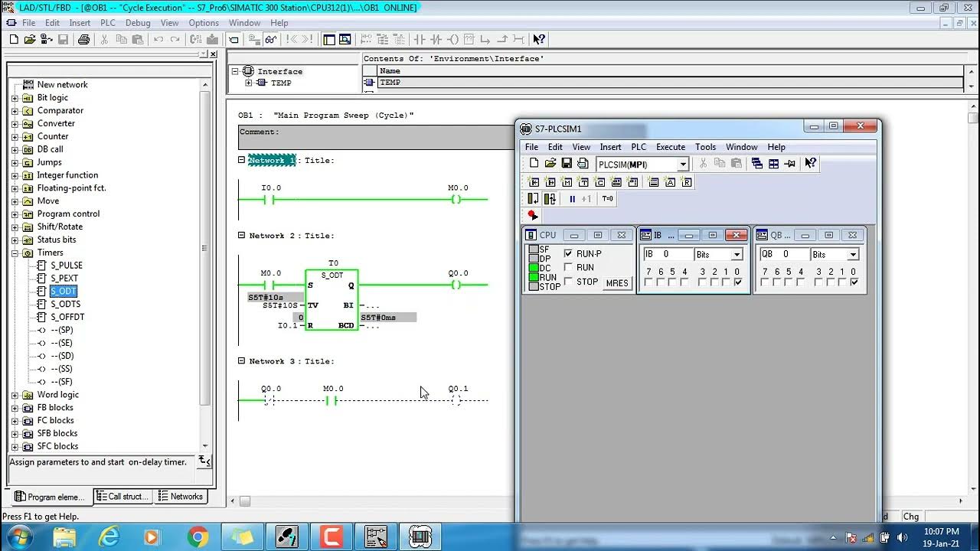Click PLCSIM Continuous Scan mode icon
The height and width of the screenshot is (551, 980).
click(x=550, y=198)
